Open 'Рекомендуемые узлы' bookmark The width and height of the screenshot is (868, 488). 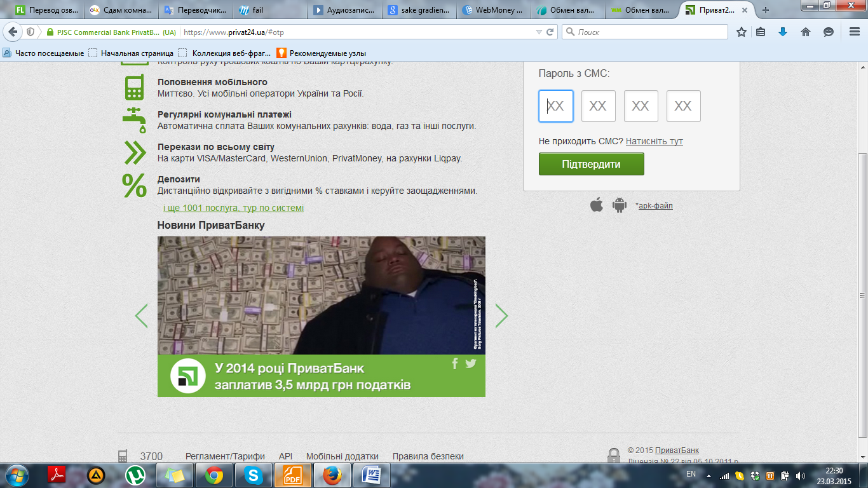tap(321, 53)
